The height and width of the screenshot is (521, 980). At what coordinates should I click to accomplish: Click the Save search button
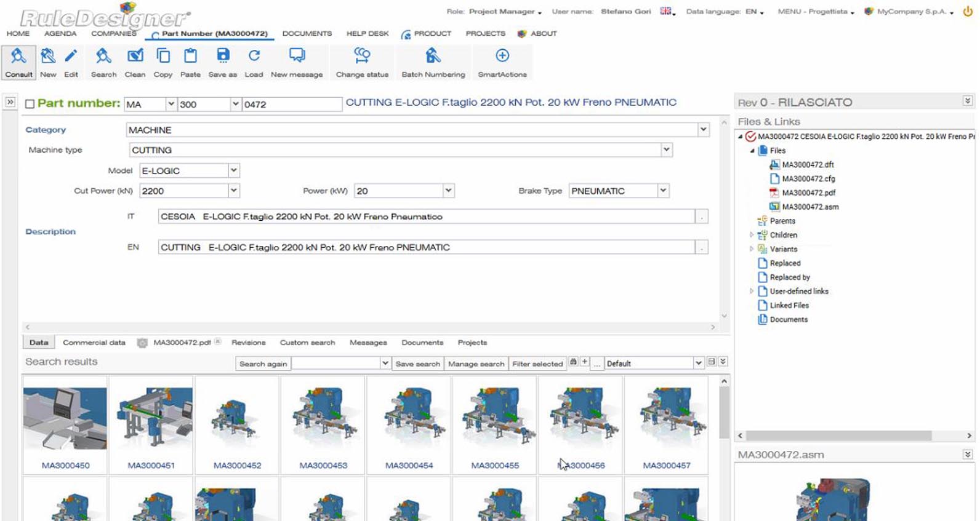click(x=418, y=364)
